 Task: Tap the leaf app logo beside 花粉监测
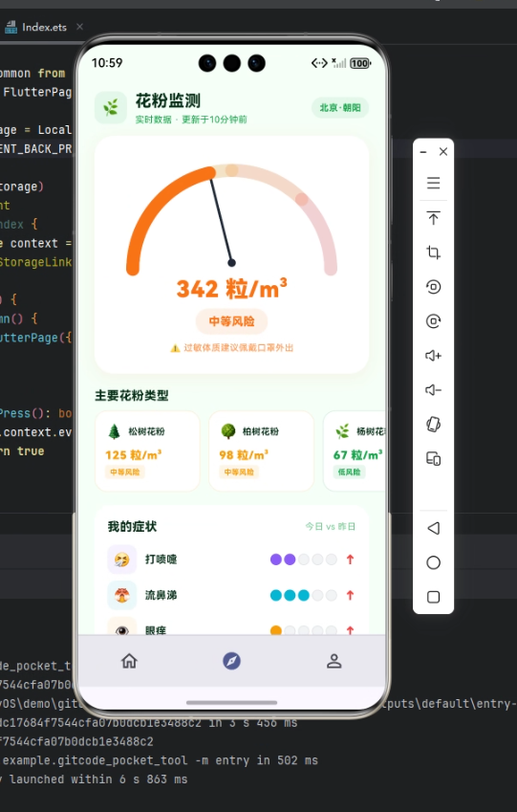tap(110, 108)
